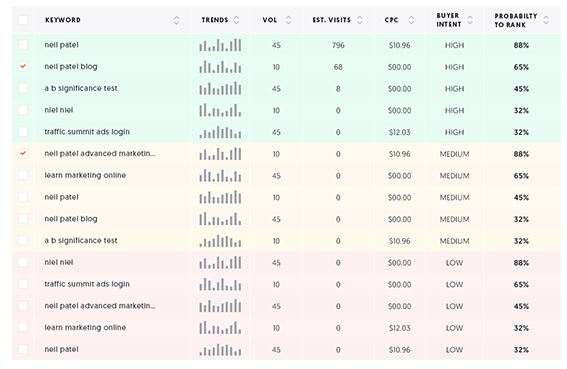Open trend chart for HIGH 'neil patel' row
567x369 pixels.
(x=220, y=45)
